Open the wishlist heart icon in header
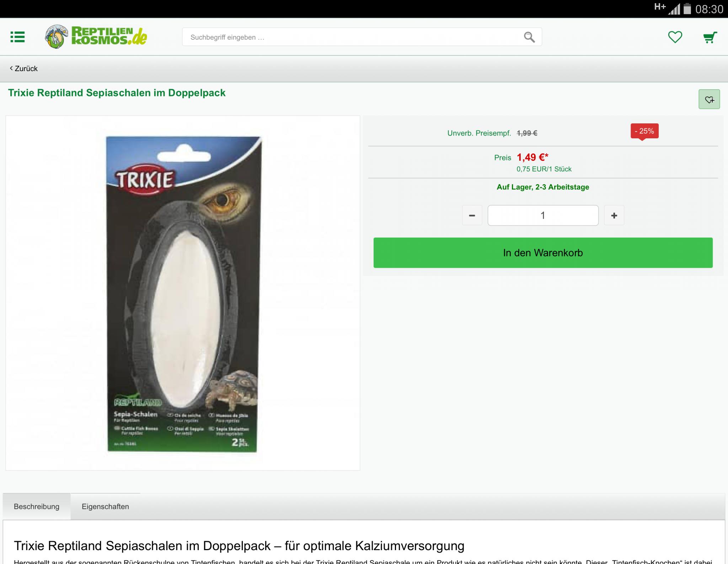The width and height of the screenshot is (728, 564). [x=675, y=37]
